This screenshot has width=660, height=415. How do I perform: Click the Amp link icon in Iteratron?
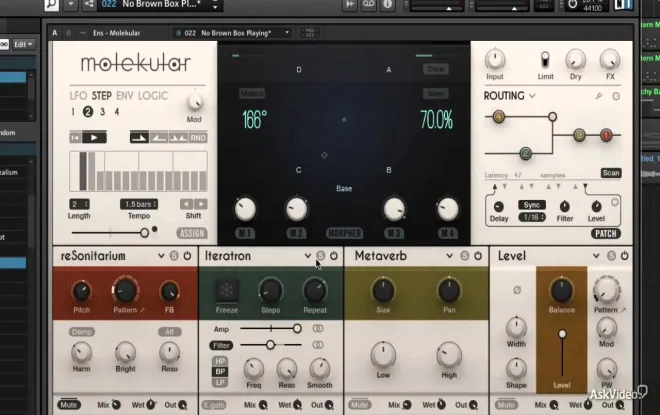click(x=318, y=328)
